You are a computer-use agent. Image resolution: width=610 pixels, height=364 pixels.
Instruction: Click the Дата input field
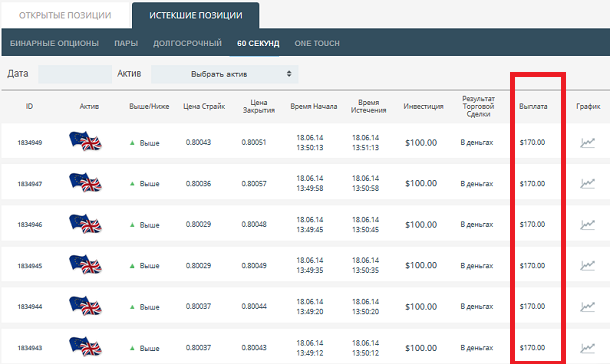[75, 74]
